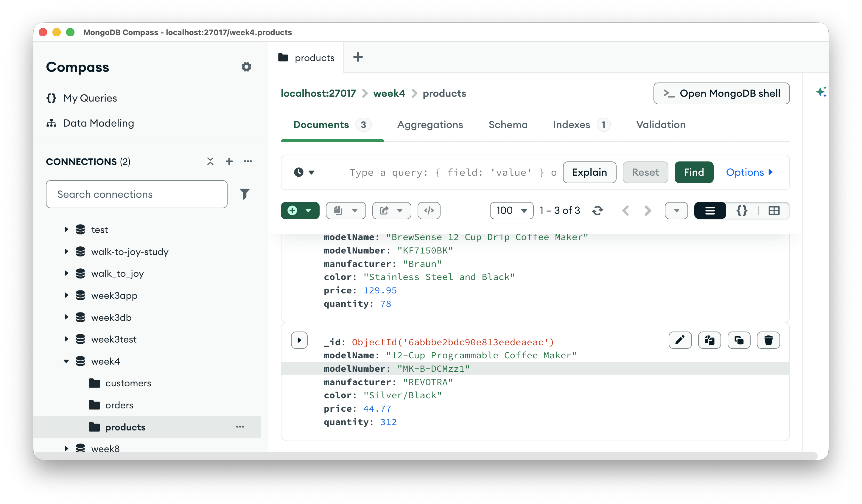862x504 pixels.
Task: Expand the REVOTRA document fields
Action: click(x=299, y=340)
